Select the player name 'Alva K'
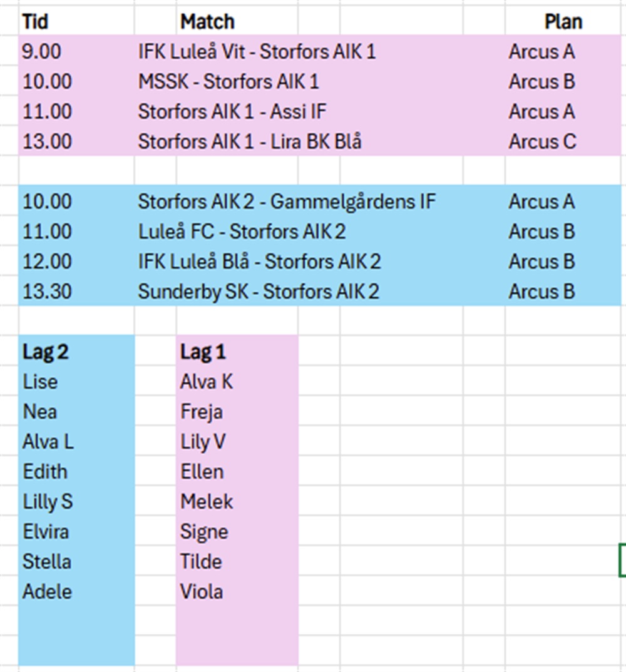The height and width of the screenshot is (672, 626). pos(207,382)
